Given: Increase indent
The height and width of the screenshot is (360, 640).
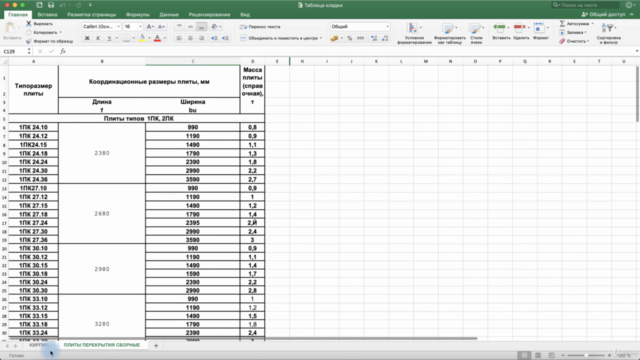Looking at the screenshot, I should coord(225,38).
